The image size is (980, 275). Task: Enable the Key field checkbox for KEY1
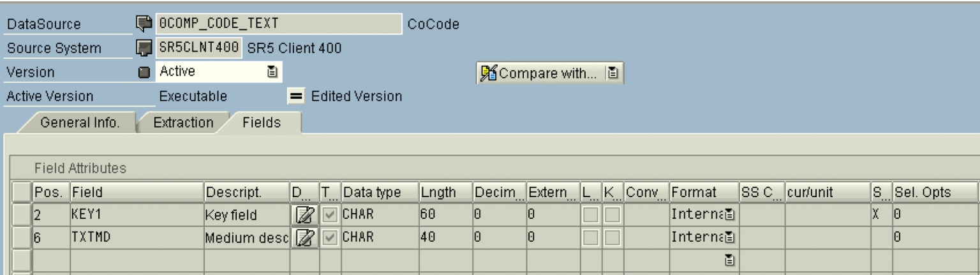pos(612,215)
